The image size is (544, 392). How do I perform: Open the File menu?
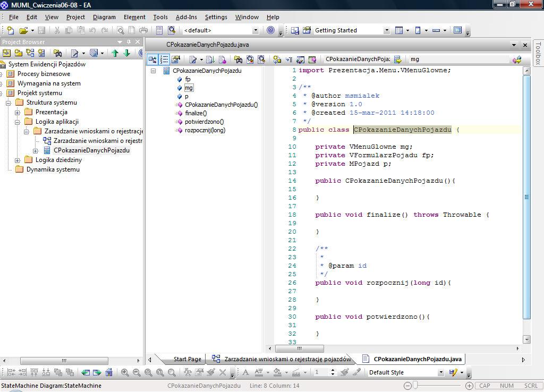(13, 17)
